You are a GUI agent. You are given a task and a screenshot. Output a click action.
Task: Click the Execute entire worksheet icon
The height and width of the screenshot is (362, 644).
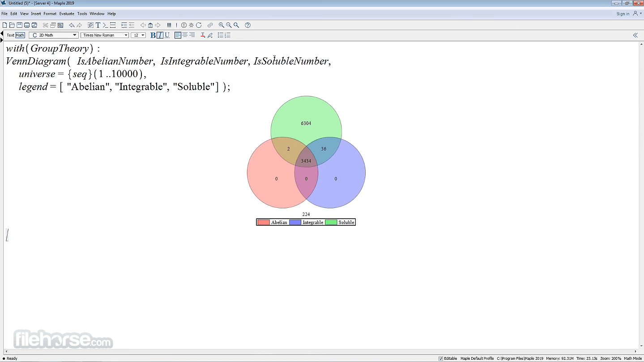click(169, 25)
